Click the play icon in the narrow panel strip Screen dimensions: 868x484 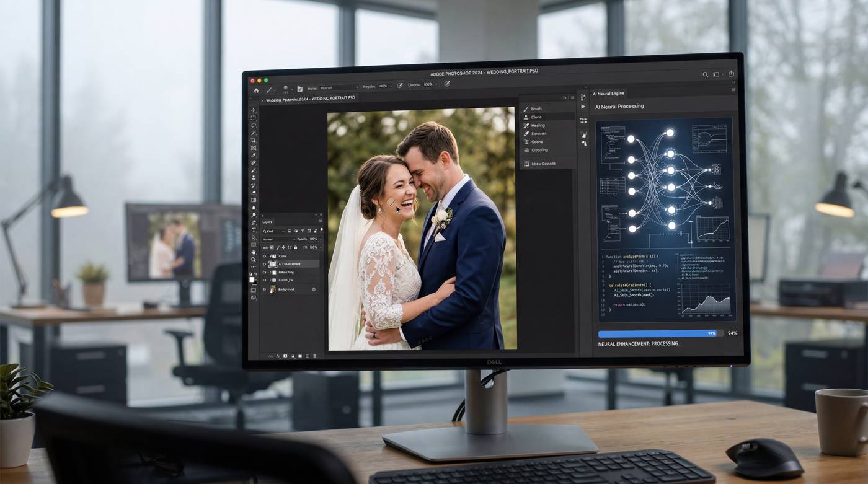(583, 107)
